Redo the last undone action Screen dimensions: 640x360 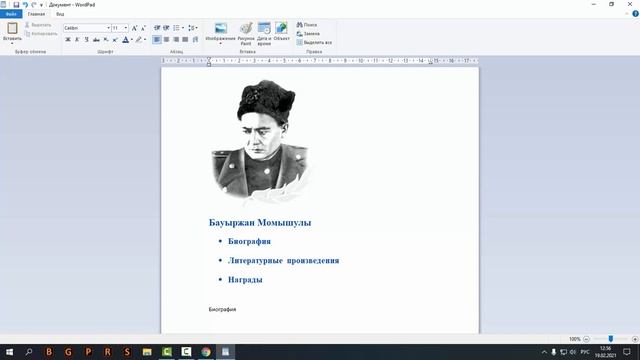coord(34,5)
